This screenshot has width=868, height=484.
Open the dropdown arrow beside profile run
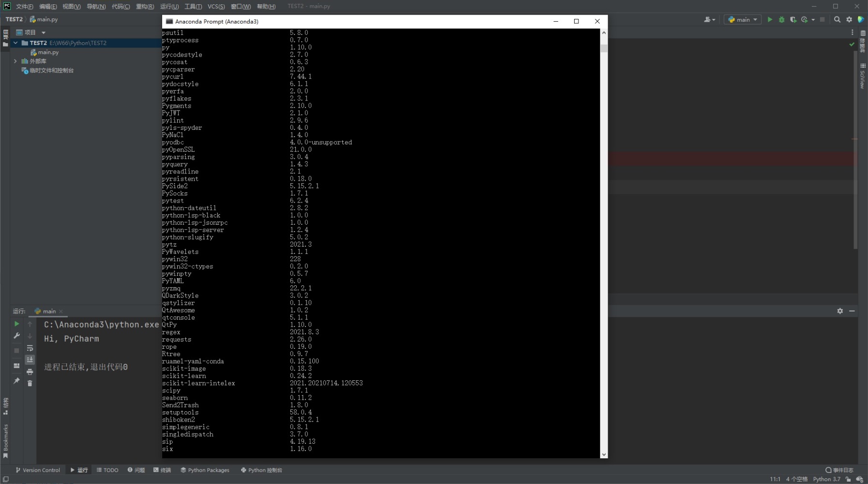813,19
